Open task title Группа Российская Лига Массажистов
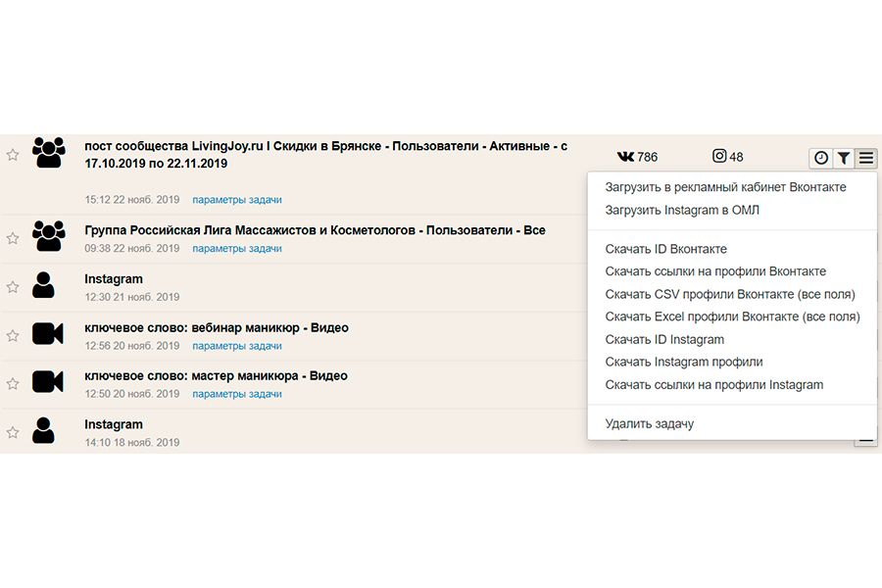 (315, 230)
